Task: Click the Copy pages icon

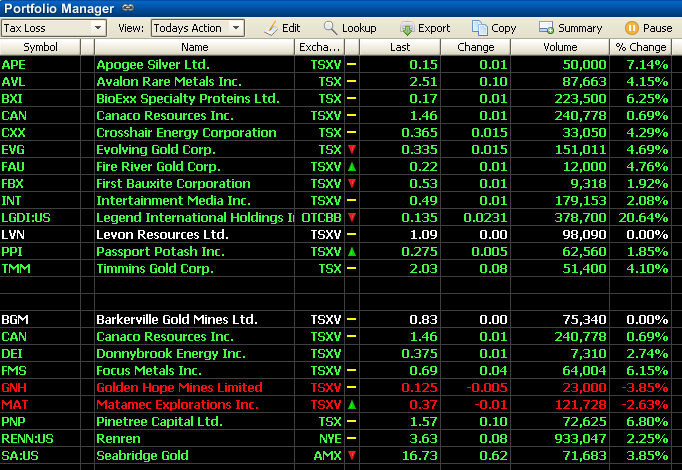Action: click(479, 28)
